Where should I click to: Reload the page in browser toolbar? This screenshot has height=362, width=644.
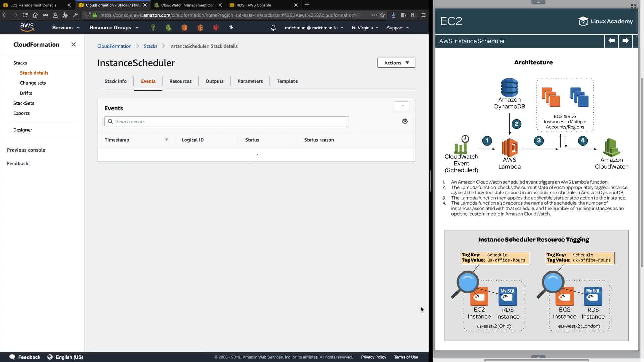coord(25,15)
